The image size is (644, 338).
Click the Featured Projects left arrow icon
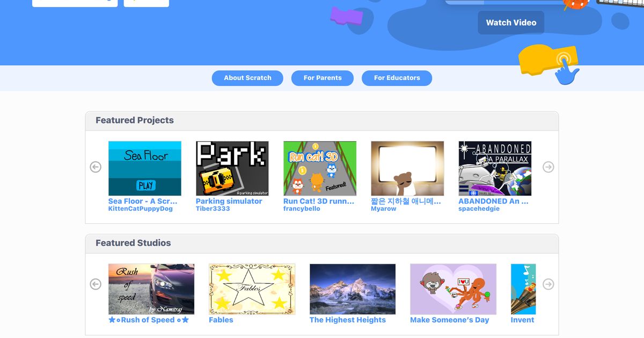click(x=96, y=167)
